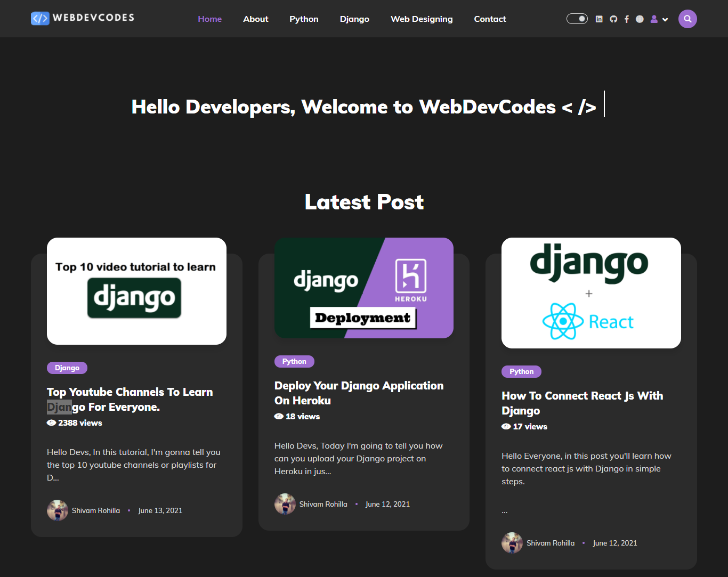Click the "Latest Post" heading
Screen dimensions: 728x577
click(364, 202)
